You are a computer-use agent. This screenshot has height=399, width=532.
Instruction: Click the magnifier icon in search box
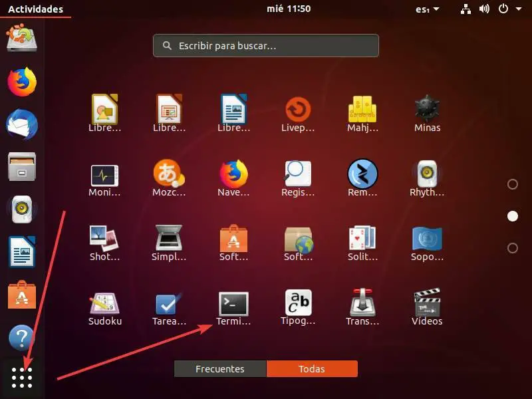(x=167, y=45)
